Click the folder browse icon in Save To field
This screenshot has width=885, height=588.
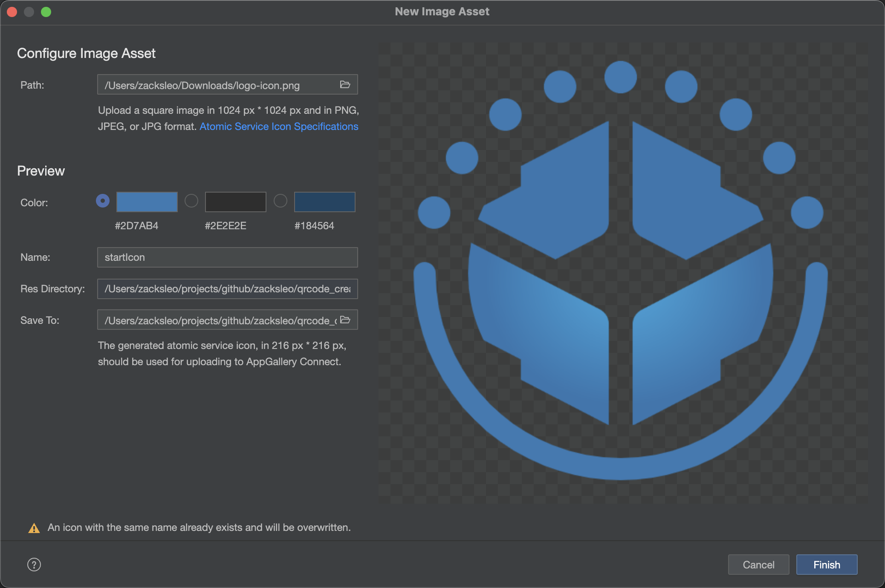point(345,320)
